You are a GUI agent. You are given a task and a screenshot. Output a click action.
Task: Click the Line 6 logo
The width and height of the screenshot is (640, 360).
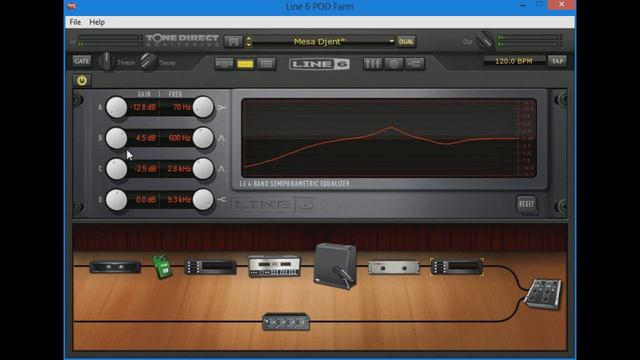coord(319,64)
